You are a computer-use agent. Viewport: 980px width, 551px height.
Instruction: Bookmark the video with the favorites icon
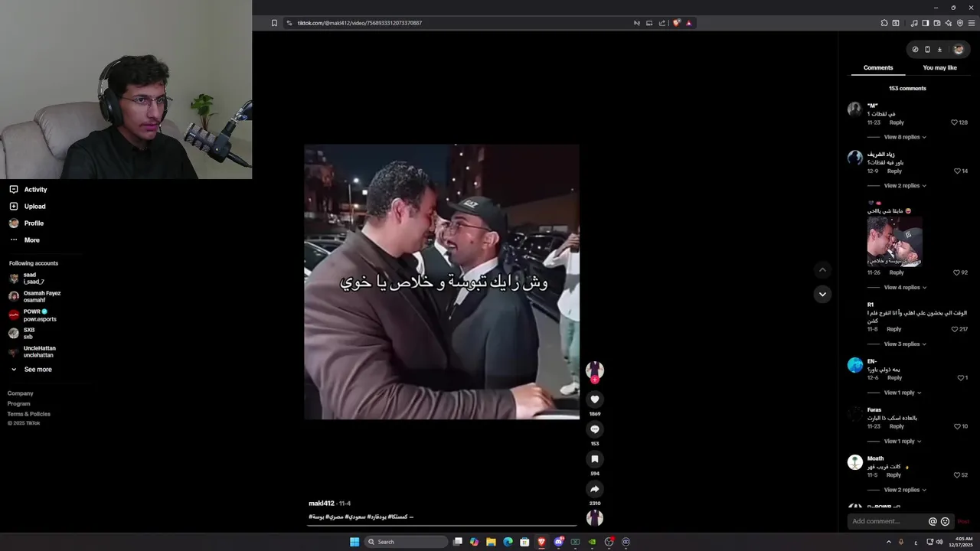pos(595,459)
